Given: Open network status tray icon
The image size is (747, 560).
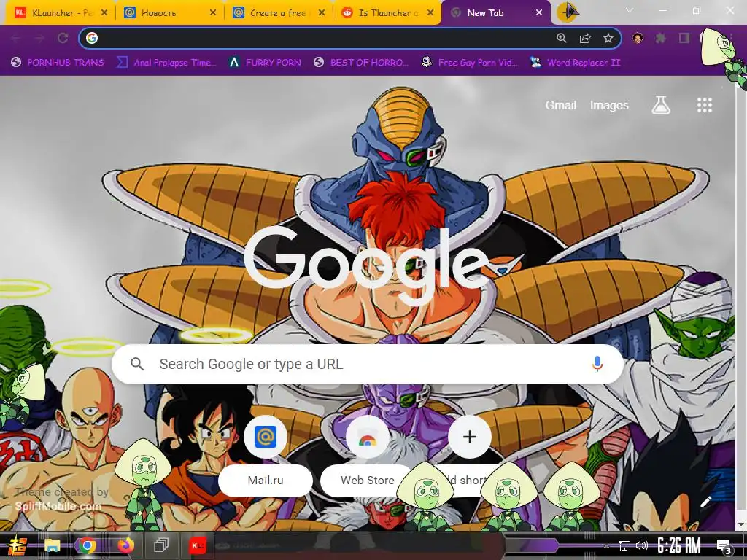Looking at the screenshot, I should (x=624, y=545).
